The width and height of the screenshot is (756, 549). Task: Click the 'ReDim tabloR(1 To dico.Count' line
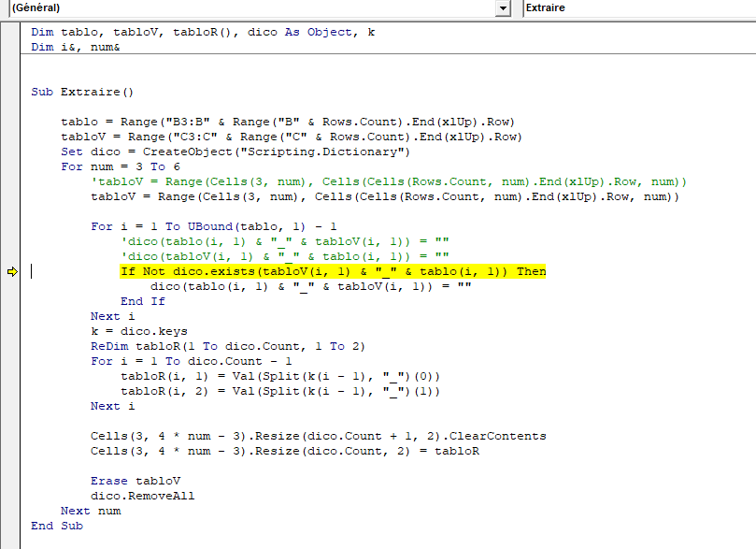point(228,346)
